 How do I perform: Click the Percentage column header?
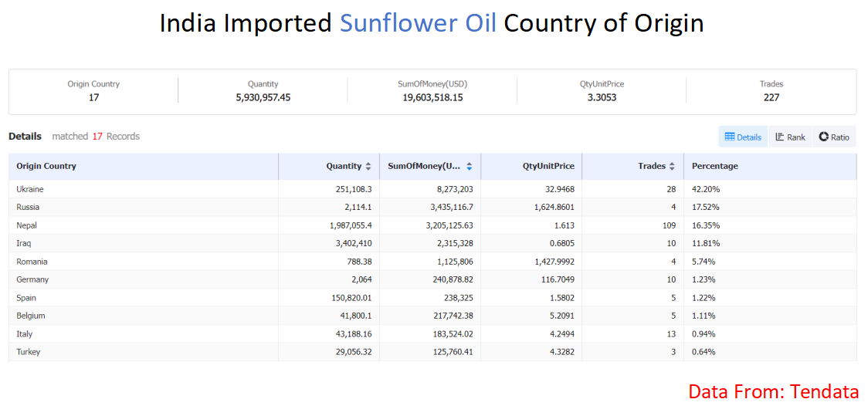coord(771,166)
